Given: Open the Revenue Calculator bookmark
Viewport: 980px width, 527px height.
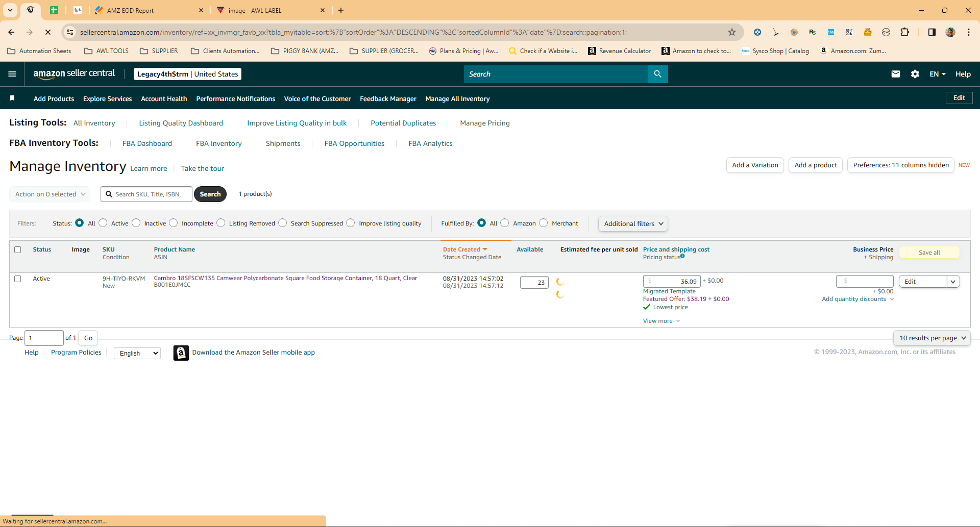Looking at the screenshot, I should pos(620,51).
